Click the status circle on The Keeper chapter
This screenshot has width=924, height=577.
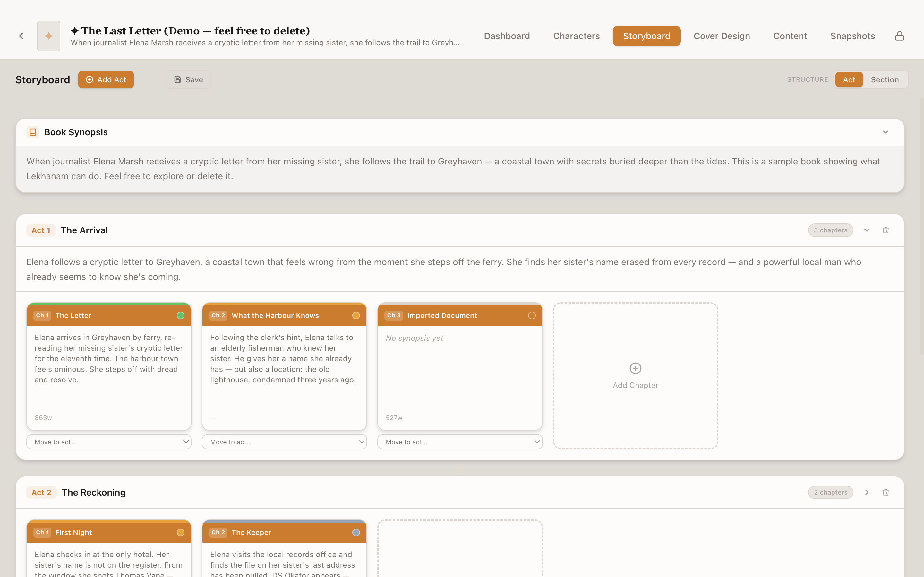[355, 532]
